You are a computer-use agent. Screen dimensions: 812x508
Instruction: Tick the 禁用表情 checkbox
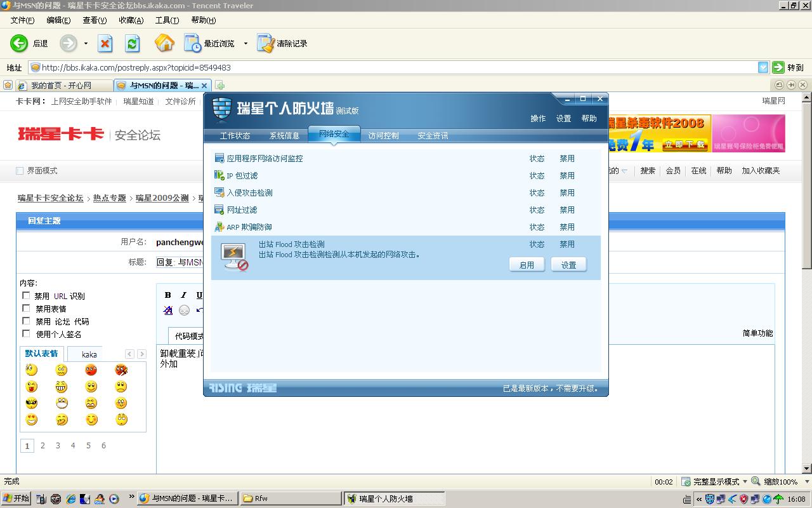26,308
